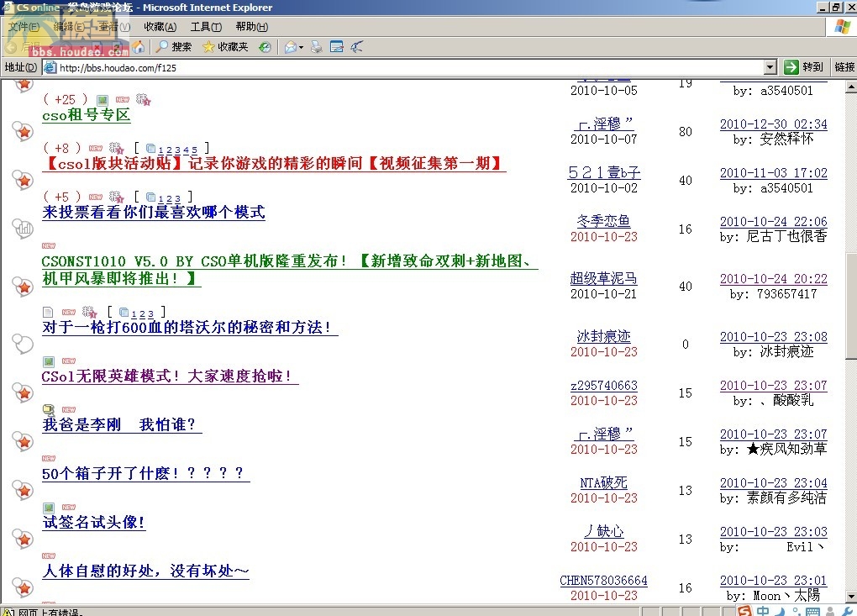Open the 文件(F) menu
Image resolution: width=857 pixels, height=616 pixels.
click(x=24, y=26)
